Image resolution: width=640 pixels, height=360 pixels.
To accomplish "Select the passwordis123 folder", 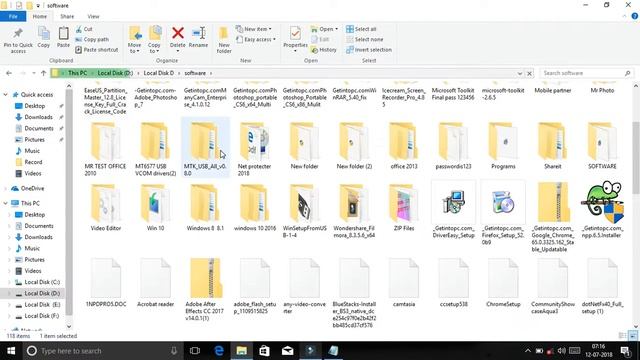I will tap(453, 145).
